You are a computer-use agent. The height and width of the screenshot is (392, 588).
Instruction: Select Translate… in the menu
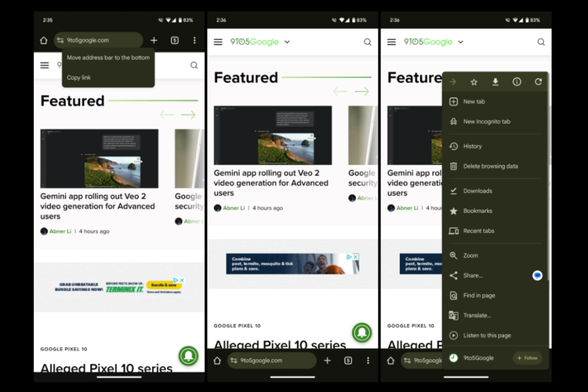(x=495, y=315)
